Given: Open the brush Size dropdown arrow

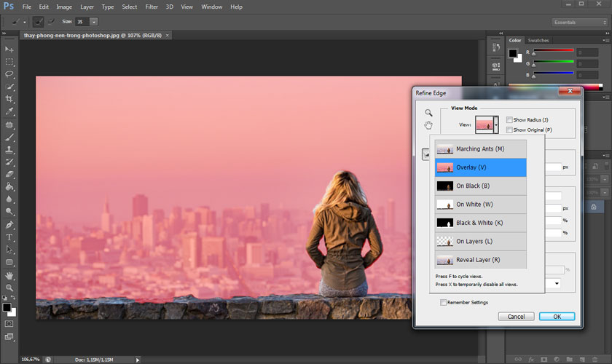Looking at the screenshot, I should click(x=94, y=22).
